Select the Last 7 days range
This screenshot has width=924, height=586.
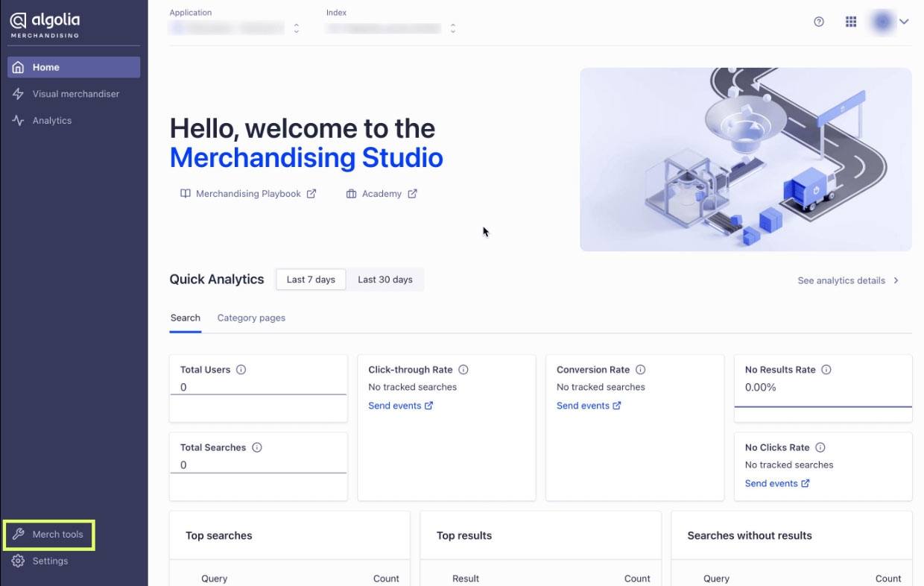pyautogui.click(x=311, y=280)
